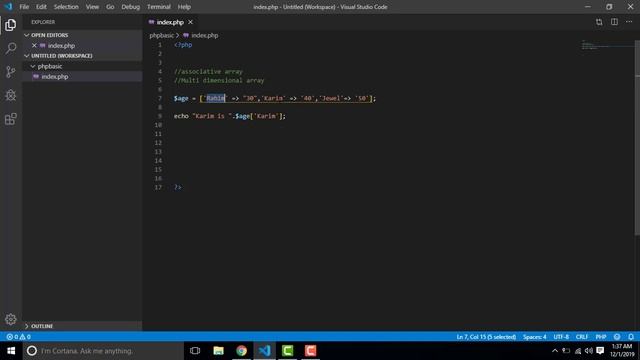
Task: Close the index.php editor tab
Action: (x=191, y=22)
